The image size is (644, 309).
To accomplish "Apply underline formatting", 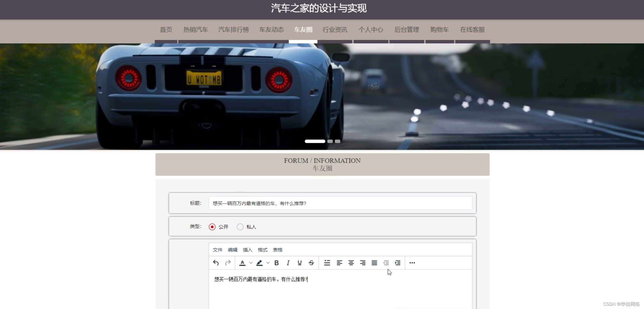I will coord(300,263).
